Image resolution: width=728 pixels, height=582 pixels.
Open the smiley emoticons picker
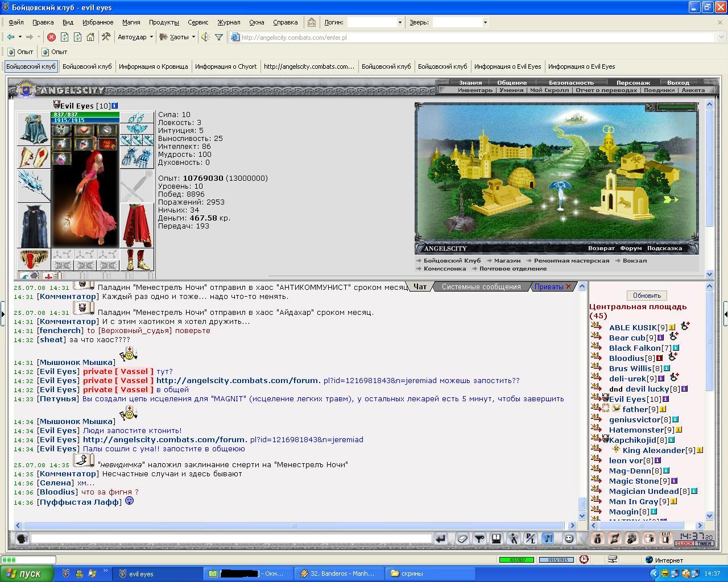[568, 538]
